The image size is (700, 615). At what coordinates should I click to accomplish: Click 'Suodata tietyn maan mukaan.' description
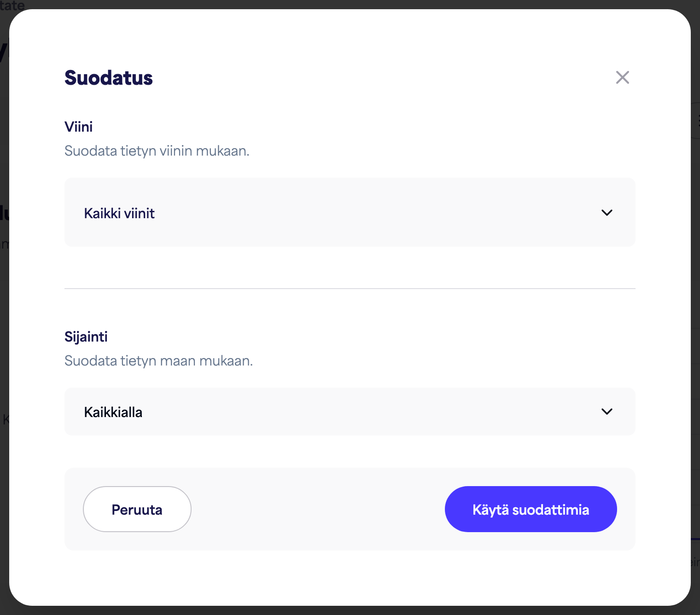pyautogui.click(x=159, y=361)
